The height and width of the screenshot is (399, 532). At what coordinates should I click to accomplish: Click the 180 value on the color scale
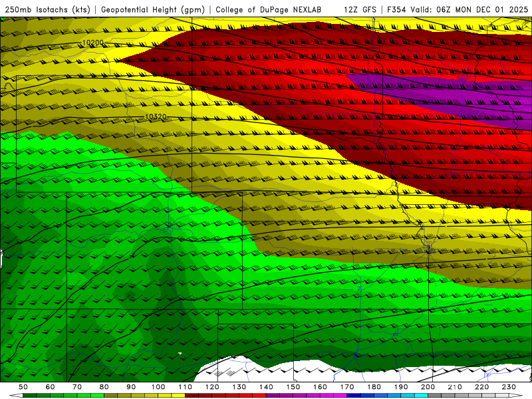coord(374,387)
